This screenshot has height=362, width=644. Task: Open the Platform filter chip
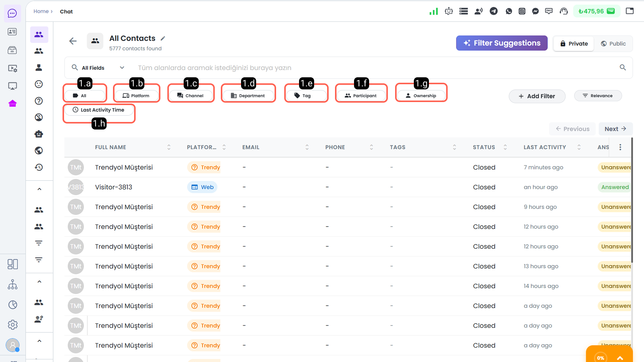(137, 96)
